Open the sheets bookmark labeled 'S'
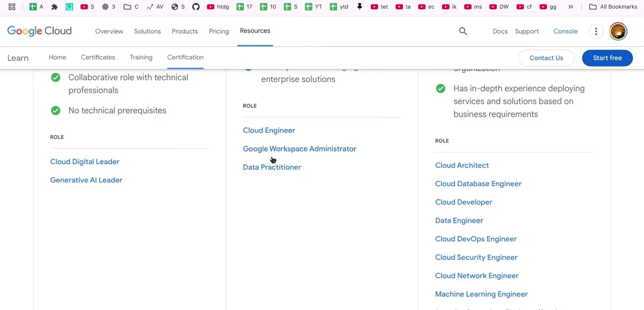Image resolution: width=644 pixels, height=310 pixels. 290,7
